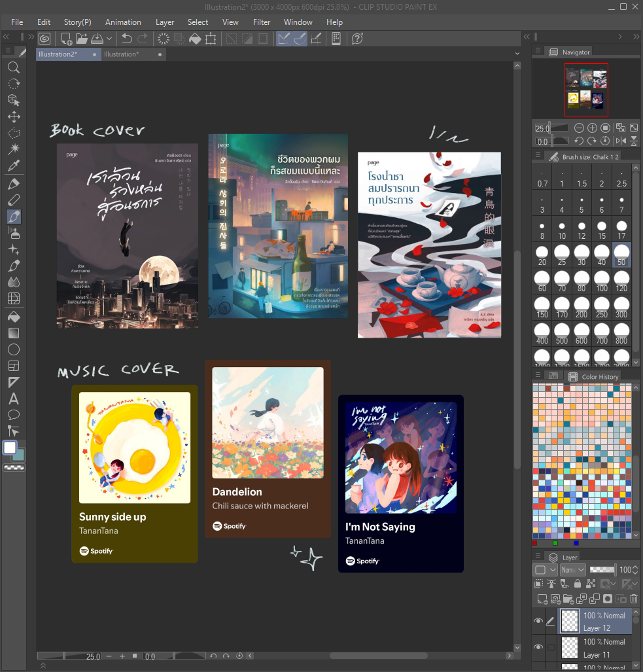Create a new raster layer
Viewport: 643px width, 672px height.
click(542, 599)
